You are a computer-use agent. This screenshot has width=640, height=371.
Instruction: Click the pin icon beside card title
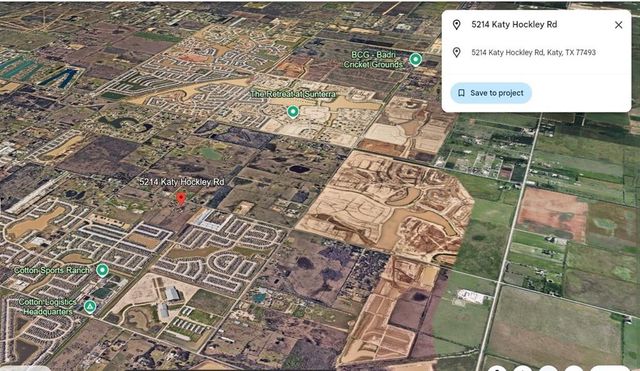coord(457,25)
